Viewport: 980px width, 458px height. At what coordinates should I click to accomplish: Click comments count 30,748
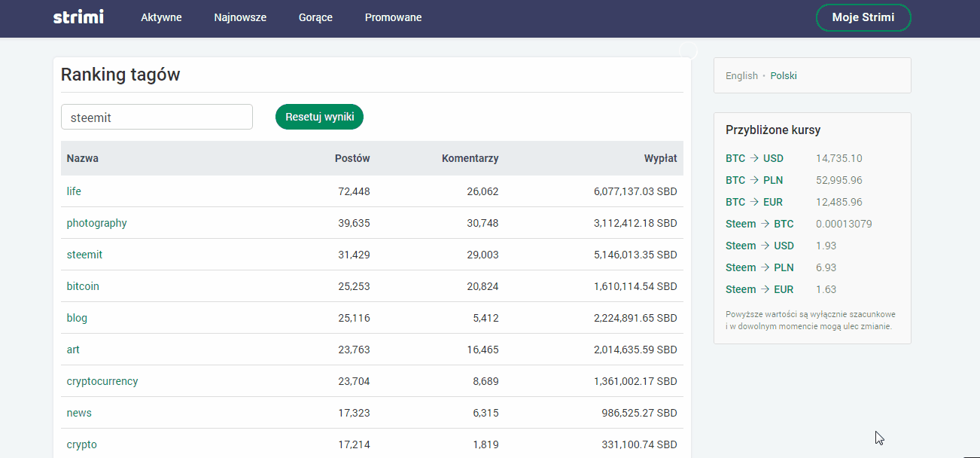pos(482,223)
